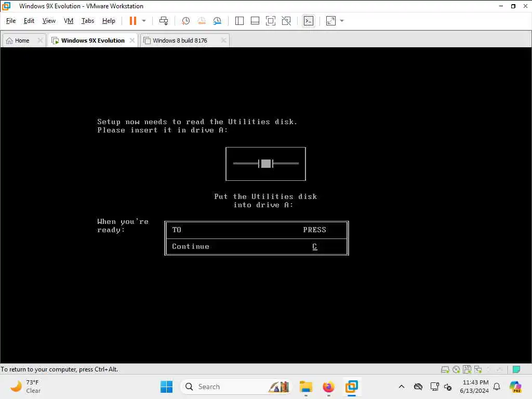532x399 pixels.
Task: Click VMware Workstation taskbar icon
Action: coord(352,387)
